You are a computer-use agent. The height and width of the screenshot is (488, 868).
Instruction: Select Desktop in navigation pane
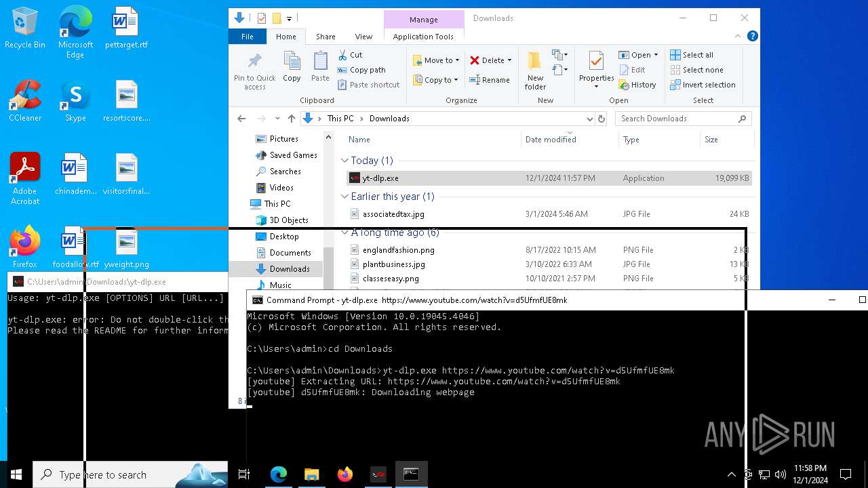click(283, 237)
